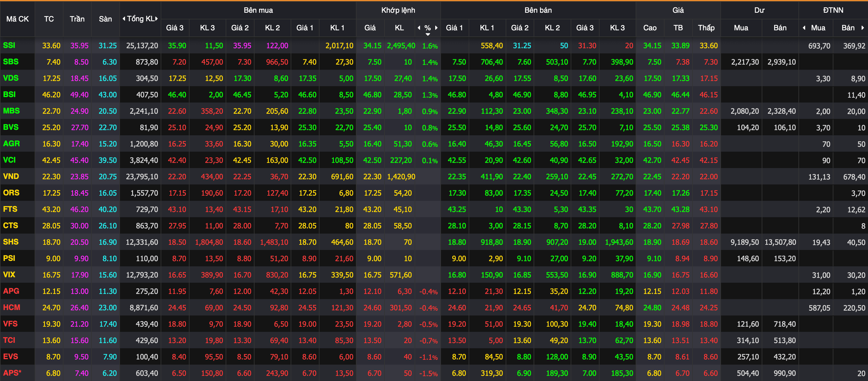
Task: Click the -1.5% change for APS*
Action: [429, 373]
